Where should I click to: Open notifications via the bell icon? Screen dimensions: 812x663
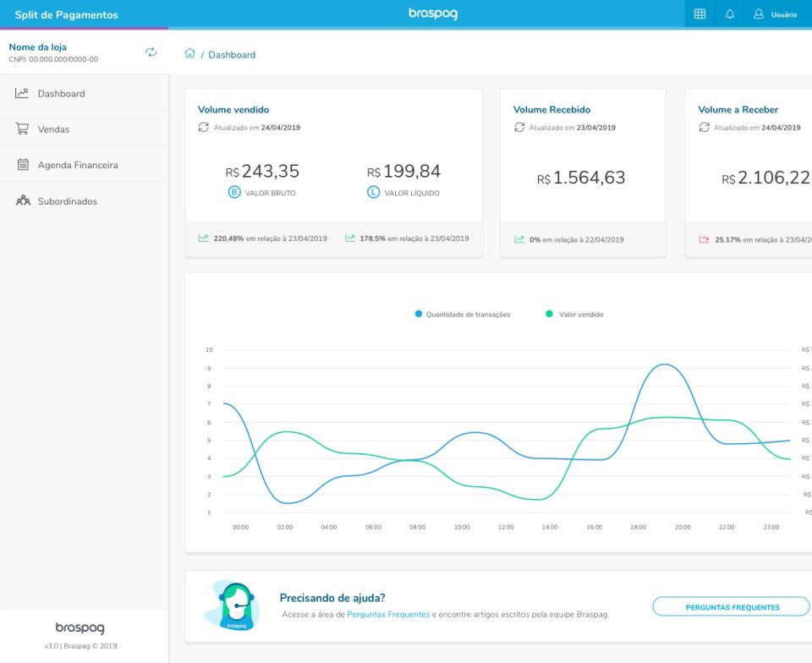[730, 14]
